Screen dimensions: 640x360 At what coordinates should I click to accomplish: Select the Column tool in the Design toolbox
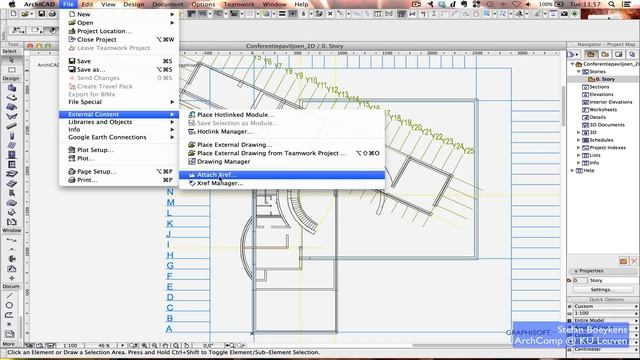tap(11, 136)
